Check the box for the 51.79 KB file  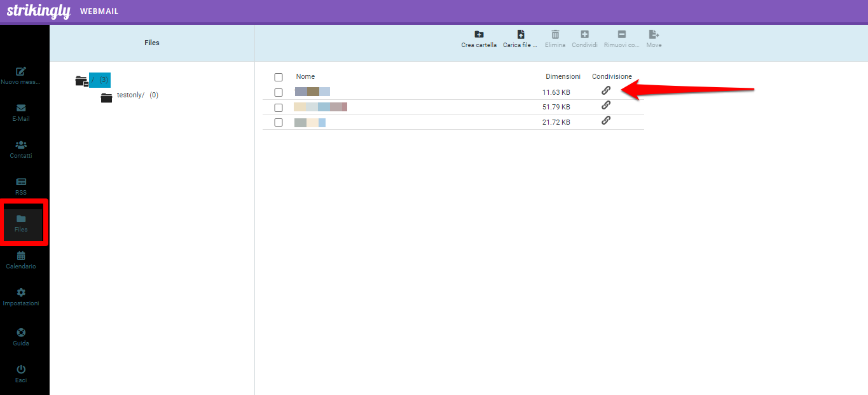(x=279, y=107)
